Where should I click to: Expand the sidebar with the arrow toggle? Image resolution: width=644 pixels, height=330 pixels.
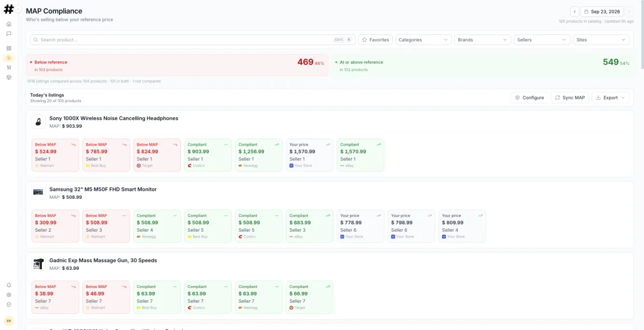click(x=18, y=9)
